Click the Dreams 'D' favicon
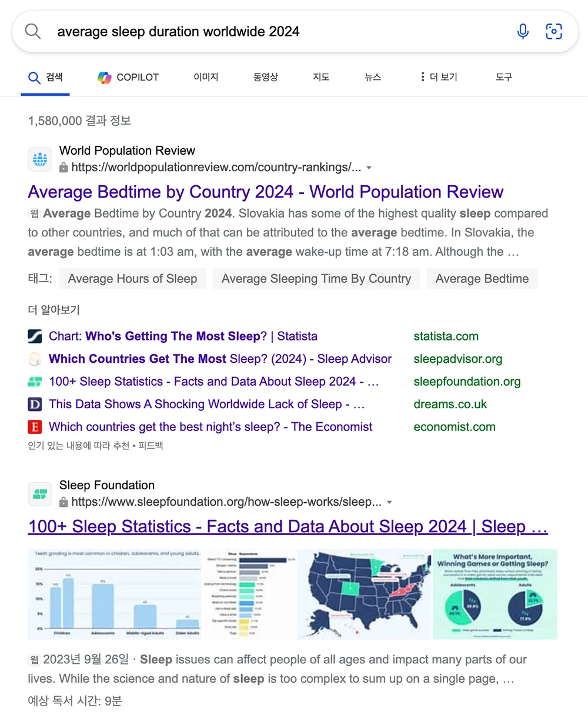Screen dimensions: 588x718 tap(35, 404)
